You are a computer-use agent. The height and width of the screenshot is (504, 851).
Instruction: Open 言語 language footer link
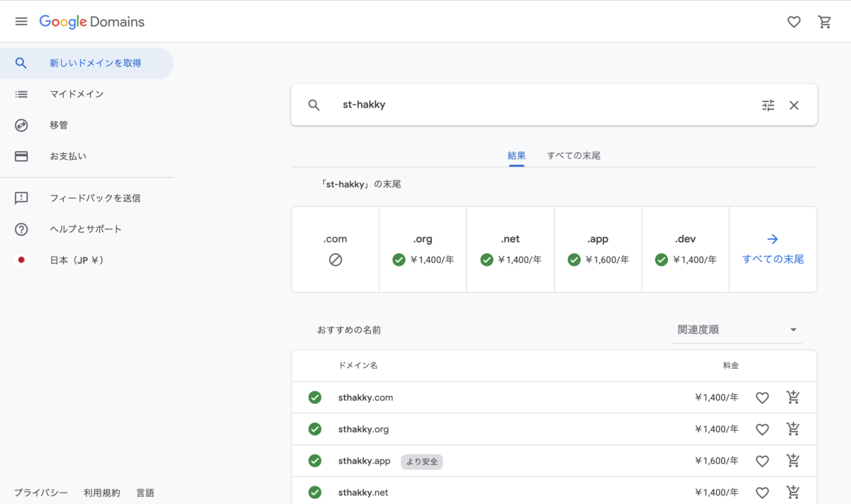coord(145,493)
